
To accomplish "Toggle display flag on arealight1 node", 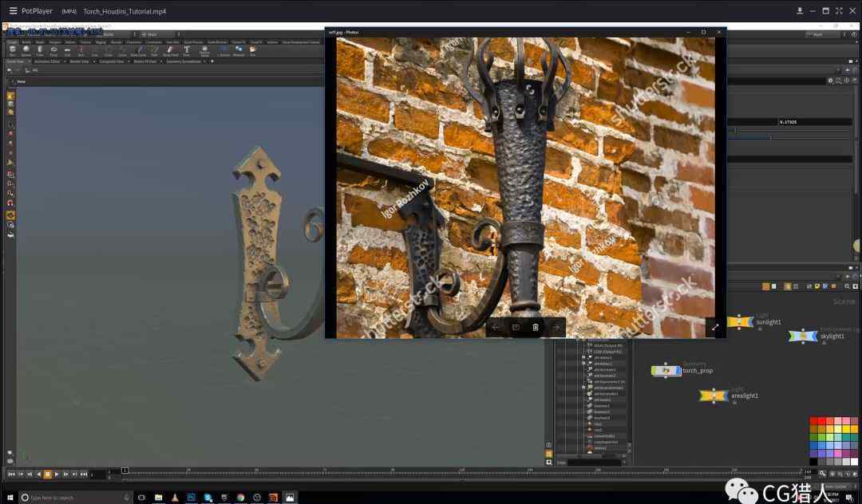I will 726,396.
